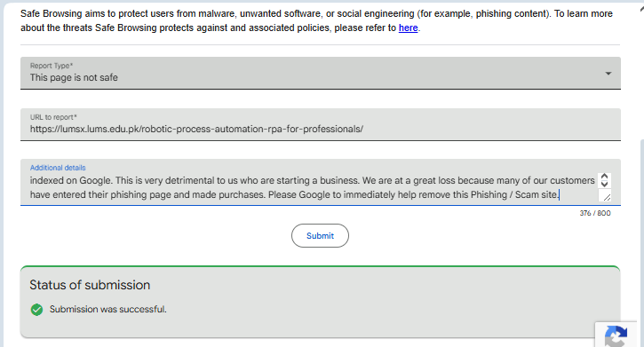Screen dimensions: 644x347
Task: Click the Report Type dropdown arrow
Action: click(x=608, y=74)
